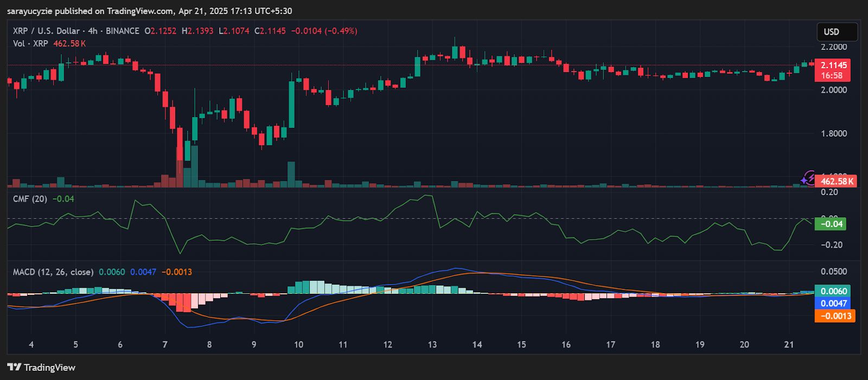Screen dimensions: 868x380
Task: Click the change value -0.0104 (-0.49%)
Action: [324, 31]
